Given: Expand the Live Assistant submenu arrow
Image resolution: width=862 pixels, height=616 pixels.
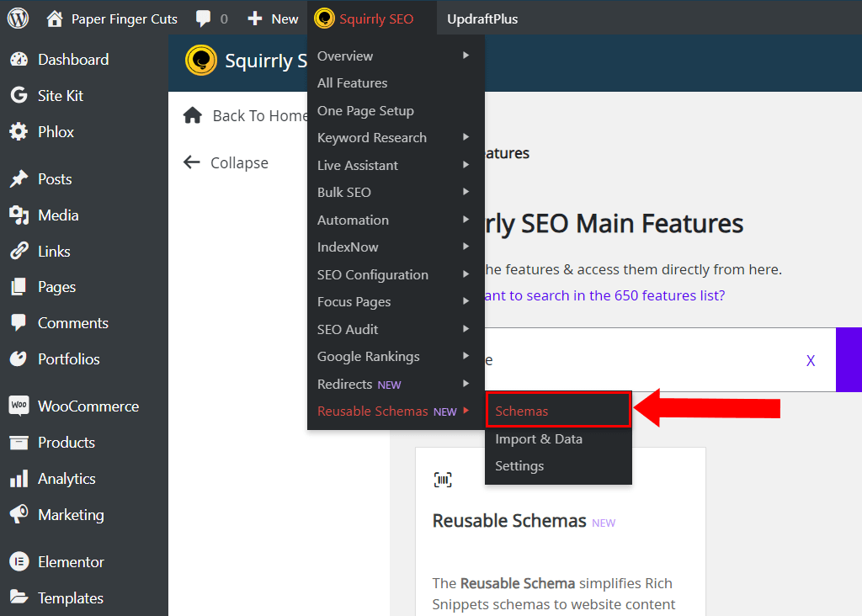Looking at the screenshot, I should (x=466, y=164).
